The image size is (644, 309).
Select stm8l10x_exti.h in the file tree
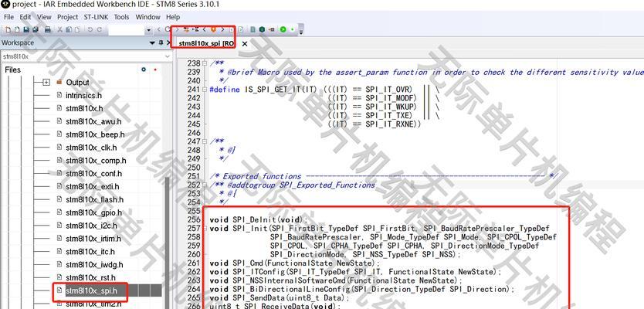point(93,186)
